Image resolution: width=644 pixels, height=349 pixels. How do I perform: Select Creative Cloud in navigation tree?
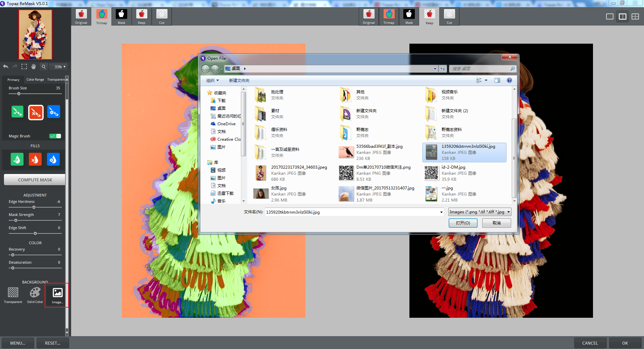(226, 139)
